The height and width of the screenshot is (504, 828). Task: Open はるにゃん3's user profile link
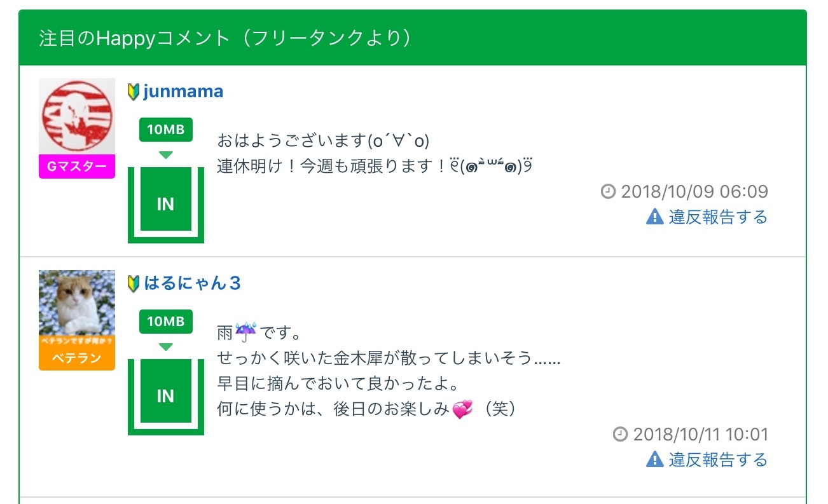point(192,283)
